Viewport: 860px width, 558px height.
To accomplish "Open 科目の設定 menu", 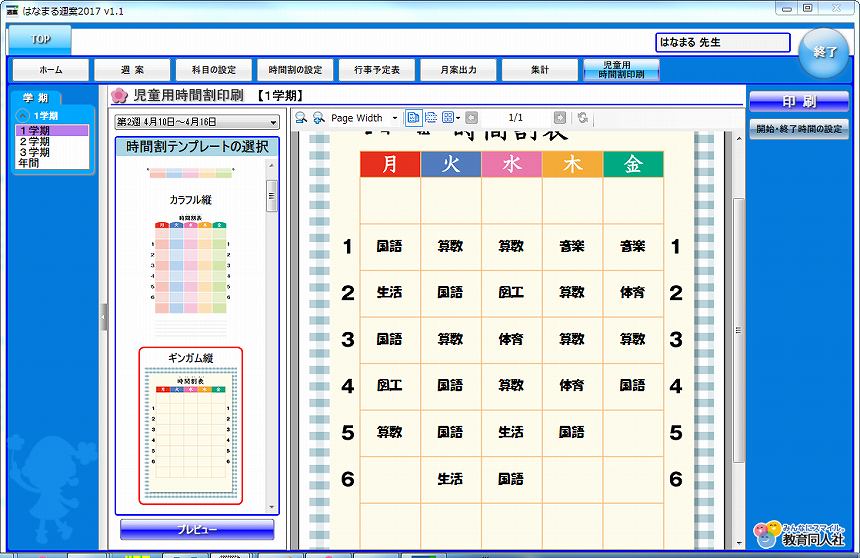I will coord(214,70).
